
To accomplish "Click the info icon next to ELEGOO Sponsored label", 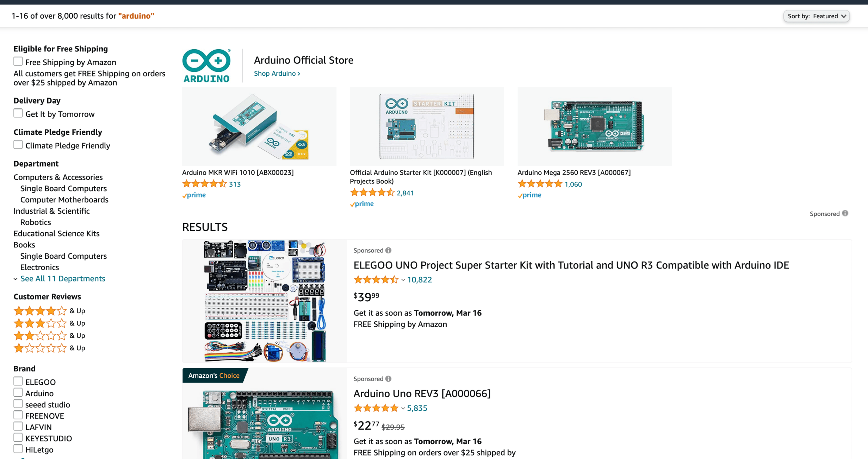I will coord(388,250).
